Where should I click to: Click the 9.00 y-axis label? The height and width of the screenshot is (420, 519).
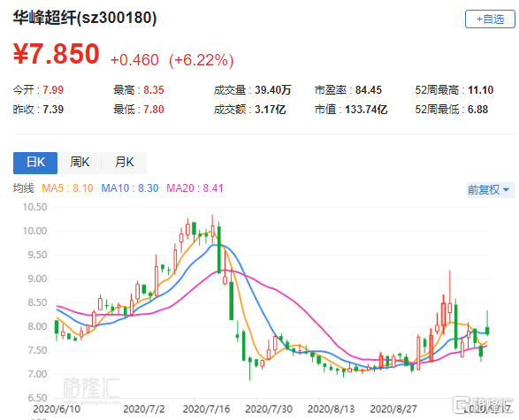point(37,279)
